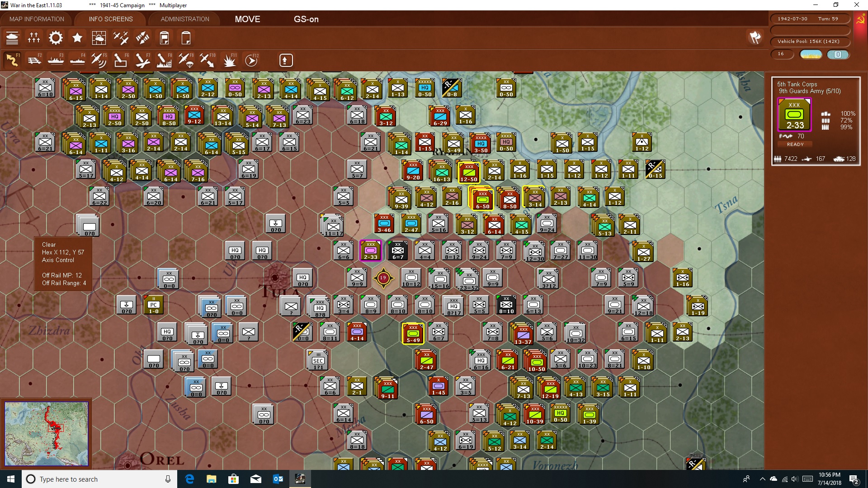Select the SEC 1?1 unit counter
868x488 pixels.
[318, 361]
